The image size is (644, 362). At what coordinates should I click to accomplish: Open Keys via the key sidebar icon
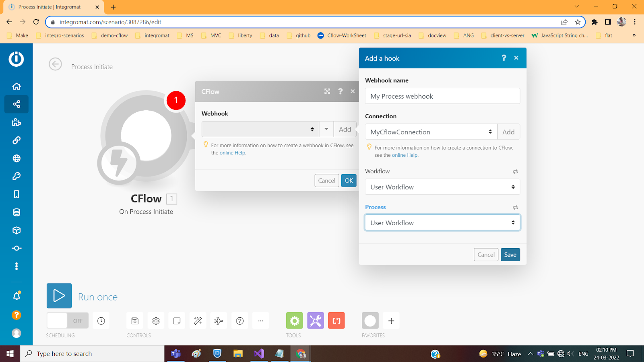coord(17,176)
